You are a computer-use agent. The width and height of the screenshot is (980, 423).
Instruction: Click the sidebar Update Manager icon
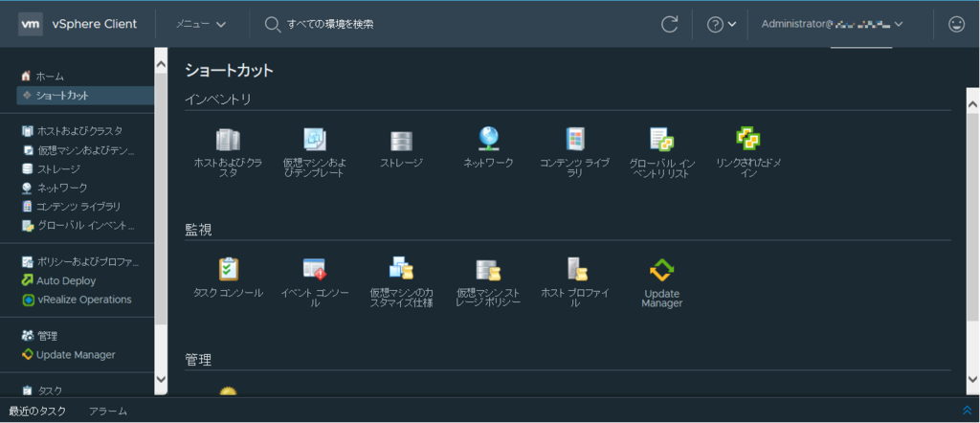click(x=28, y=354)
